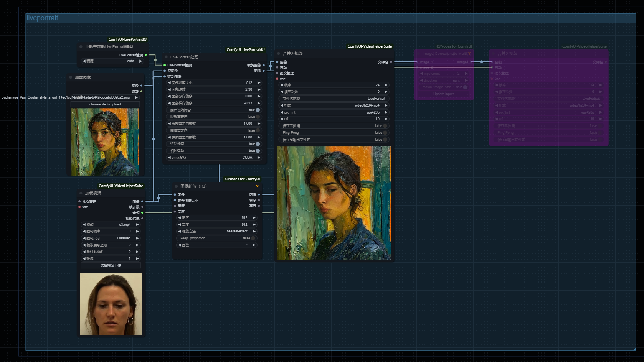Open the onnx设备 CUDA dropdown

(214, 158)
